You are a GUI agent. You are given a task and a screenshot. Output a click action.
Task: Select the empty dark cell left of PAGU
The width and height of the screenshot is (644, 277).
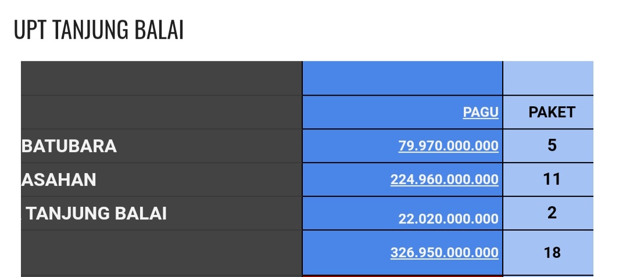(162, 112)
